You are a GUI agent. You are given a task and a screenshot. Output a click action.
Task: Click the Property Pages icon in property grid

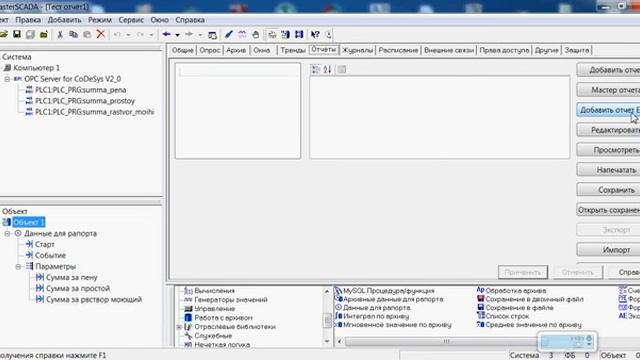click(342, 69)
